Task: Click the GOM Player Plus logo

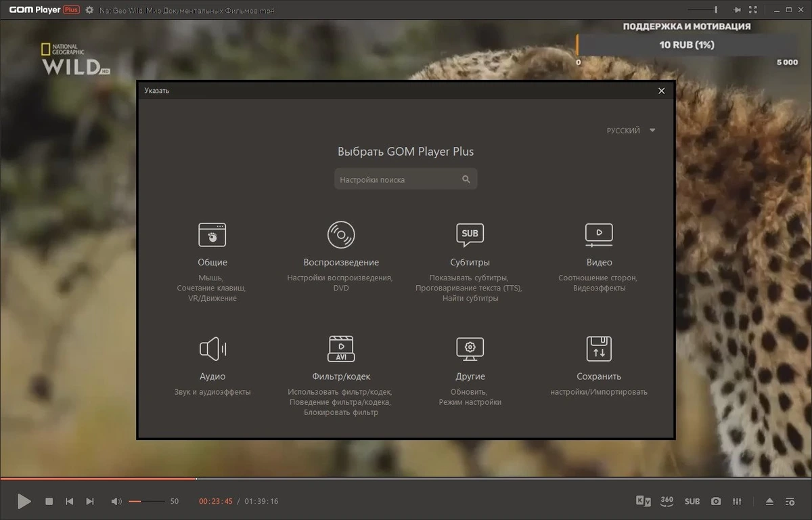Action: pos(44,10)
